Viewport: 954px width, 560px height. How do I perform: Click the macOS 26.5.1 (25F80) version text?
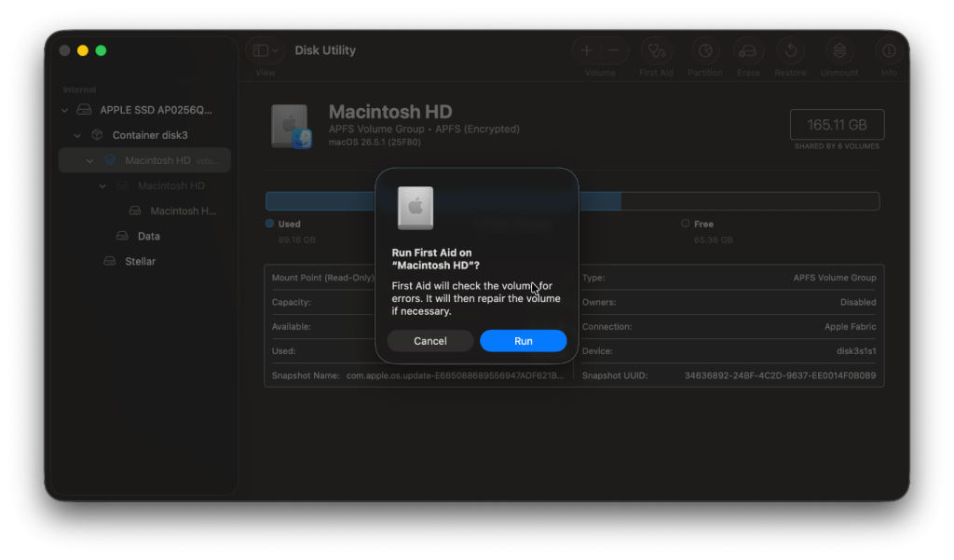375,143
